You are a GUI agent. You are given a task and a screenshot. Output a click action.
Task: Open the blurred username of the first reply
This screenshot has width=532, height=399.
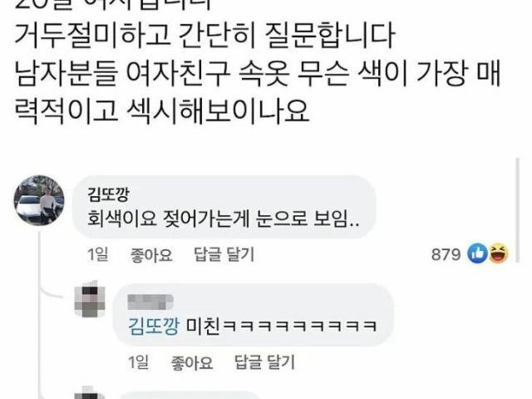click(x=150, y=302)
